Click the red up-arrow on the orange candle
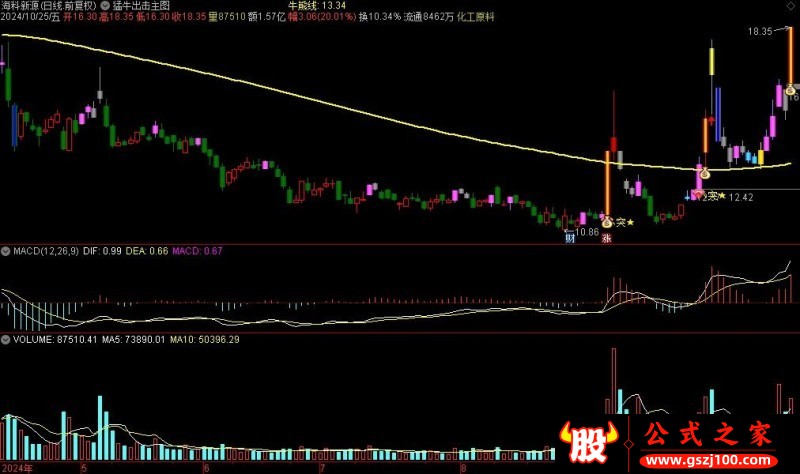 tap(711, 121)
